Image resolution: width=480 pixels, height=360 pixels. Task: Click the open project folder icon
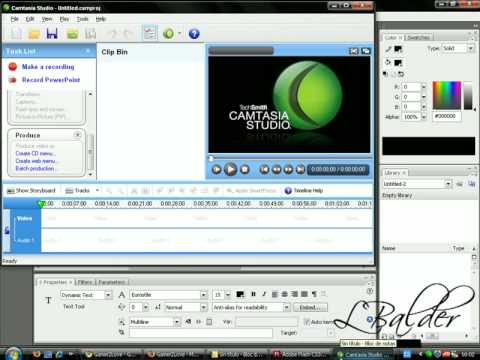click(34, 34)
